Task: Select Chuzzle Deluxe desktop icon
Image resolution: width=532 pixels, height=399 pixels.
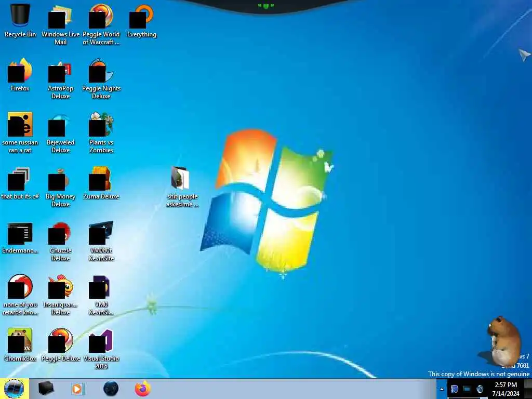Action: 60,241
